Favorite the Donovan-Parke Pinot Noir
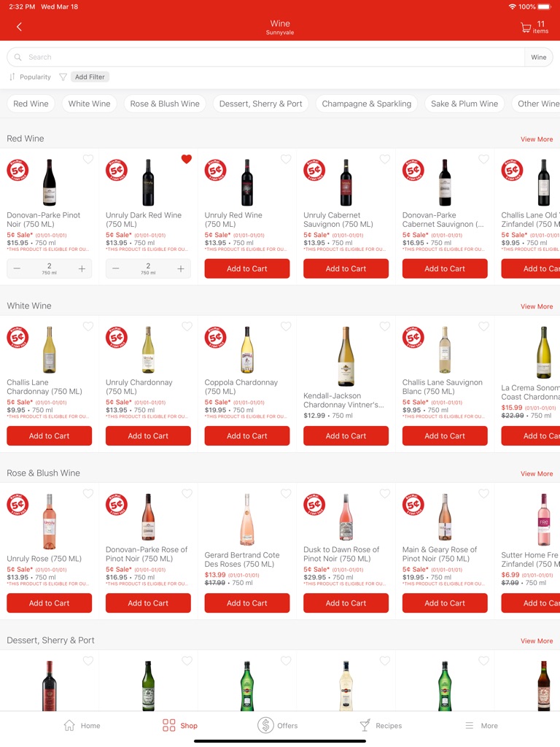The image size is (560, 747). click(88, 159)
